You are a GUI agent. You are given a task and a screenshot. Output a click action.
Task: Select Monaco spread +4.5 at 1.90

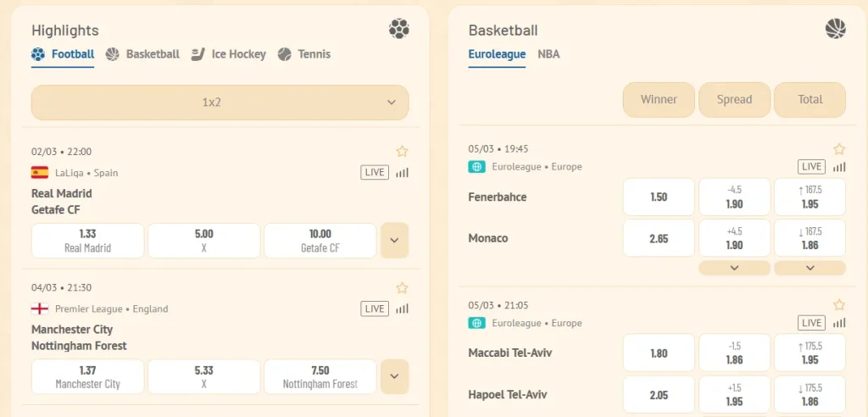[735, 238]
